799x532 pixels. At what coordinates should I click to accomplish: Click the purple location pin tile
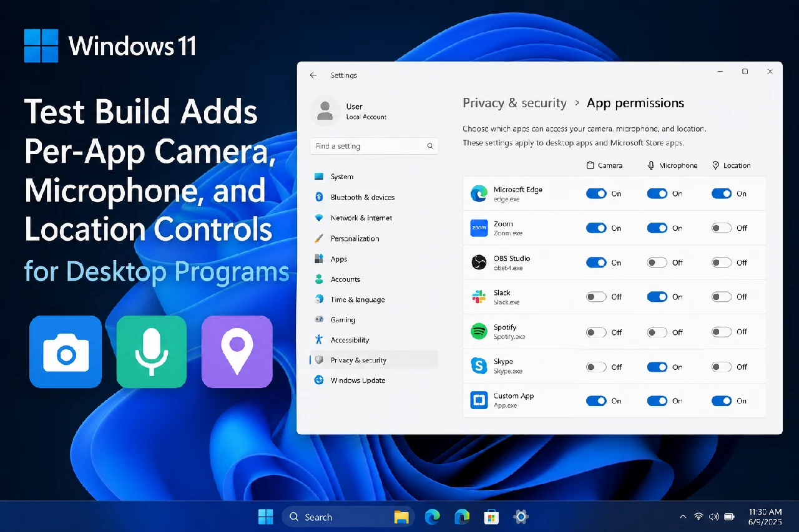click(237, 352)
